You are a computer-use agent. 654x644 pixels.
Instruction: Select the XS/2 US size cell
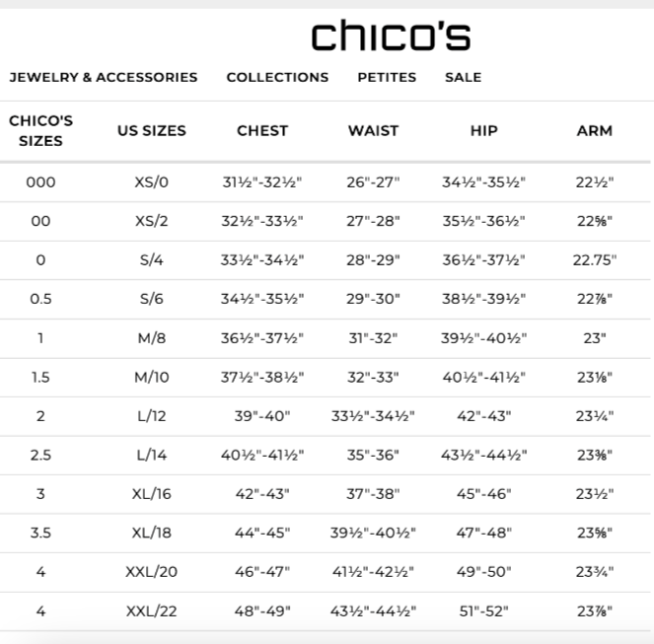(152, 221)
